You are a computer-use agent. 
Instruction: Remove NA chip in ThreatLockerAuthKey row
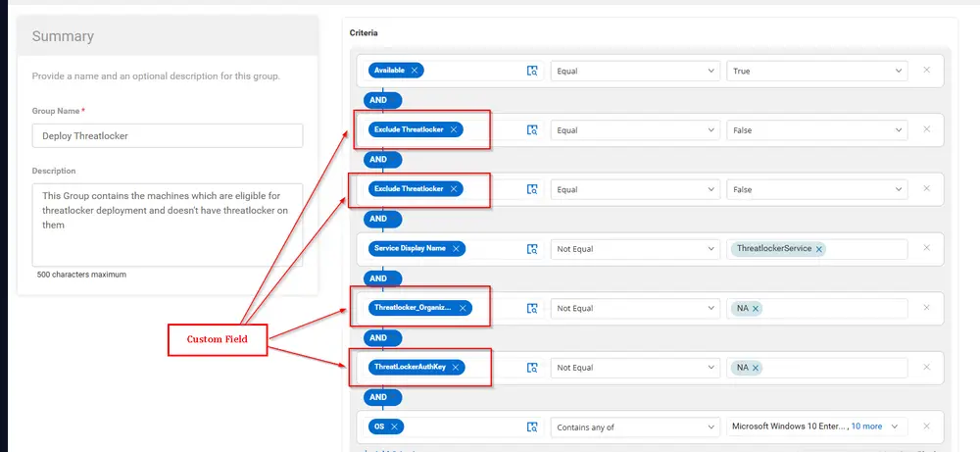point(756,368)
